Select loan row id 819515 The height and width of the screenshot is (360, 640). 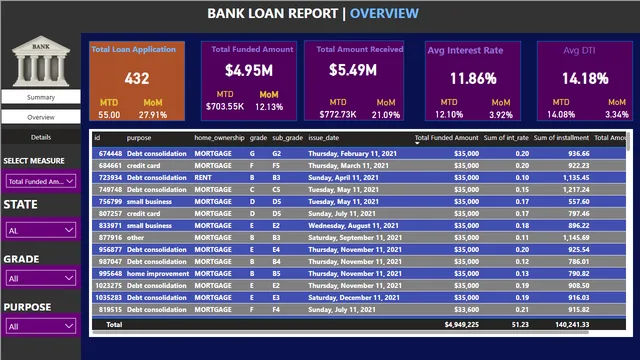click(359, 309)
